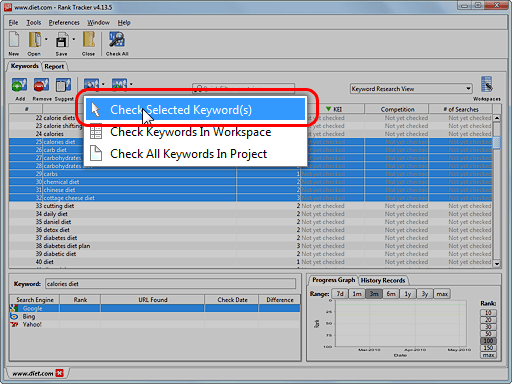Set graph Rank limit to 100
Viewport: 512px width, 384px height.
point(488,341)
